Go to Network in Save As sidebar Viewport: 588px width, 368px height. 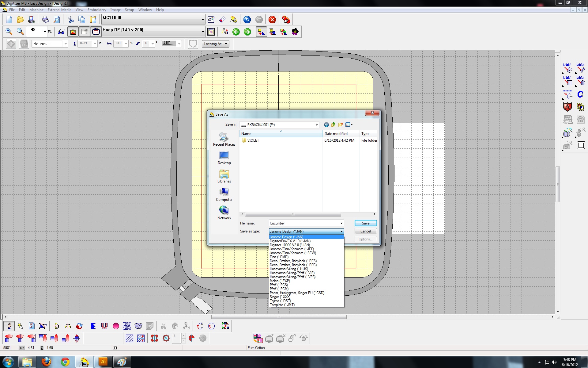[x=224, y=213]
